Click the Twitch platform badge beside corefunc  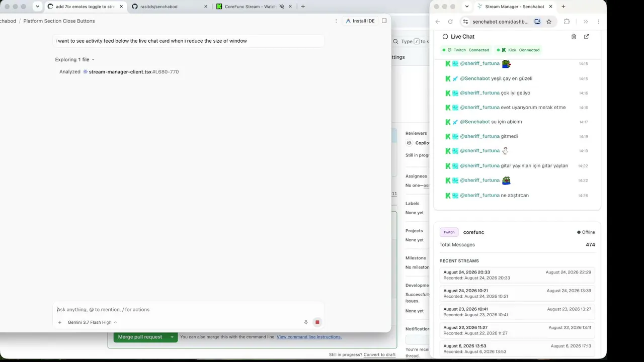(449, 232)
